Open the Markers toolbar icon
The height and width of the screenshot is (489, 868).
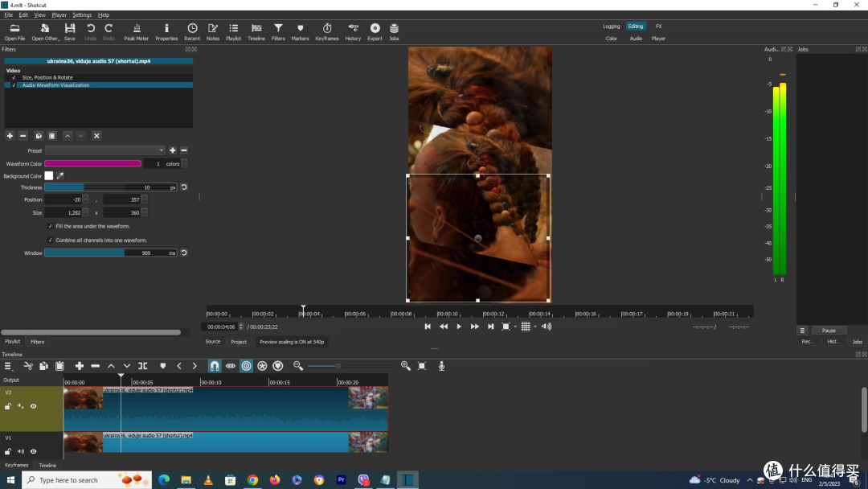click(x=300, y=31)
